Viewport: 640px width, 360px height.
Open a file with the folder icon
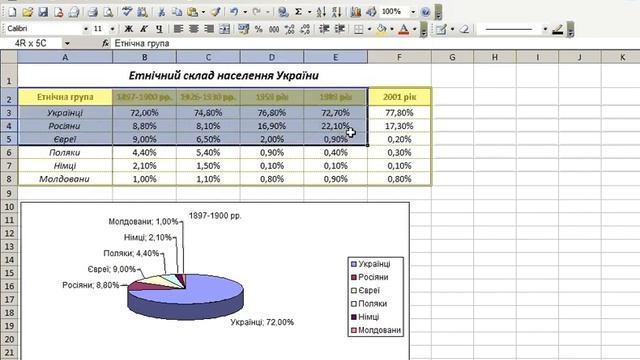[27, 12]
